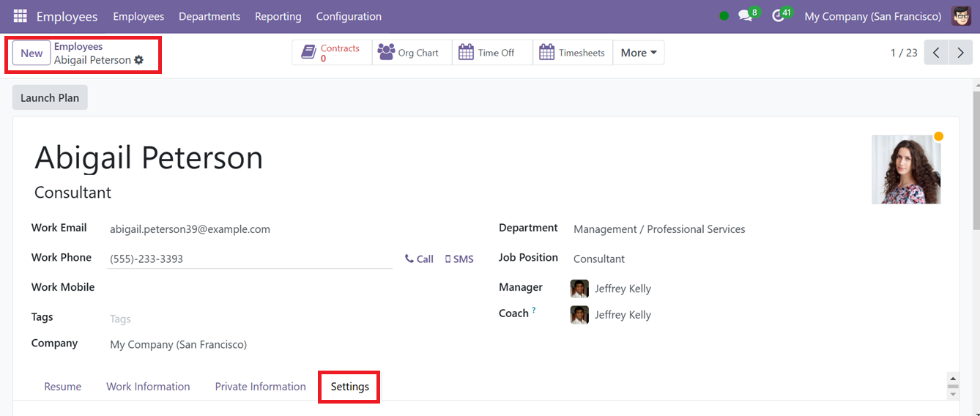The width and height of the screenshot is (980, 416).
Task: Expand the More dropdown button
Action: pyautogui.click(x=639, y=53)
